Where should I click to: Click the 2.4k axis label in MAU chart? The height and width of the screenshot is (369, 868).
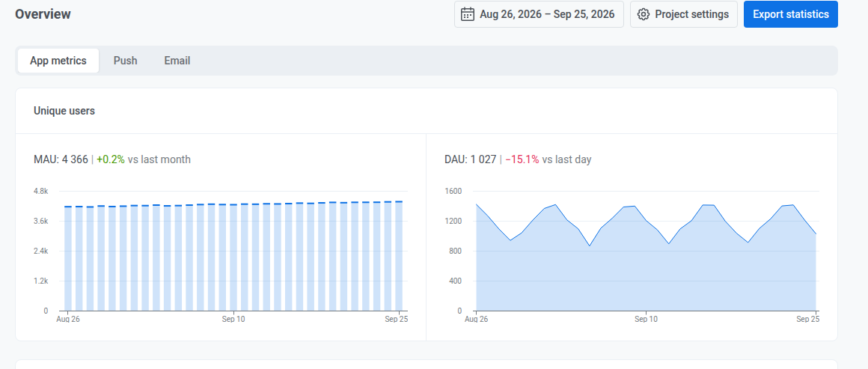pyautogui.click(x=41, y=251)
